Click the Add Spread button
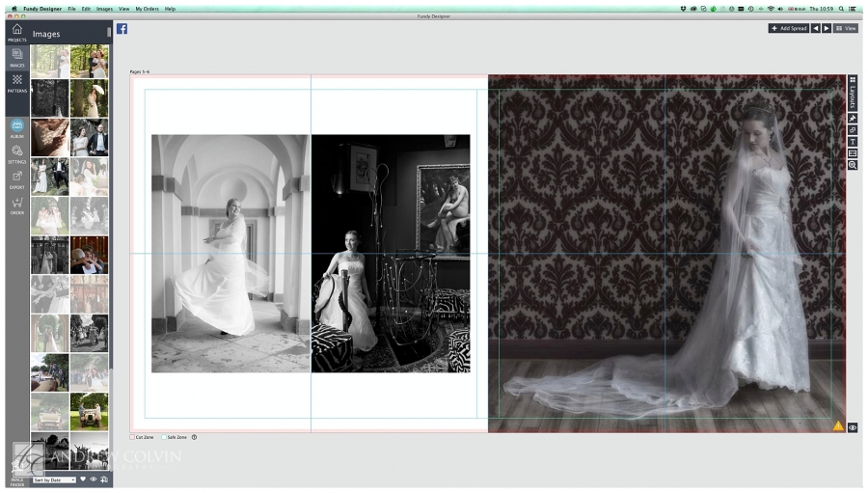868x493 pixels. tap(788, 29)
